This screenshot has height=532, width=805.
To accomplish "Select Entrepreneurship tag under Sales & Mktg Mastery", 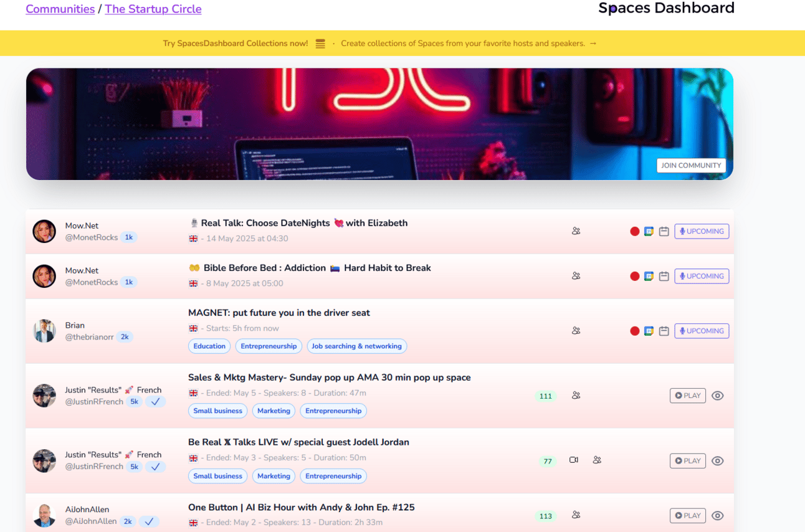I will [x=333, y=411].
